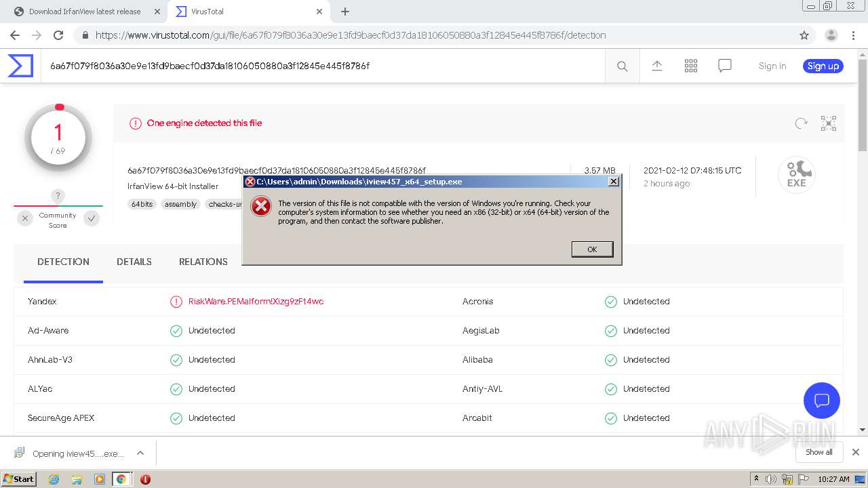
Task: Click the upload file icon
Action: coord(656,66)
